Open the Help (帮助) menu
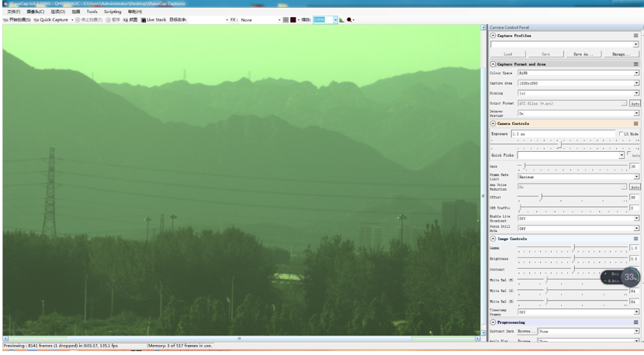 tap(135, 12)
